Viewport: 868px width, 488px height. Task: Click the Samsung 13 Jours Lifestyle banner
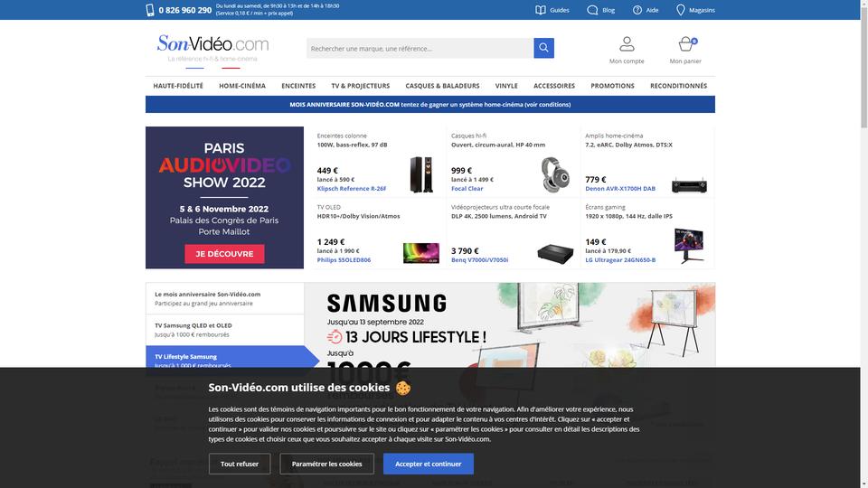pyautogui.click(x=510, y=325)
